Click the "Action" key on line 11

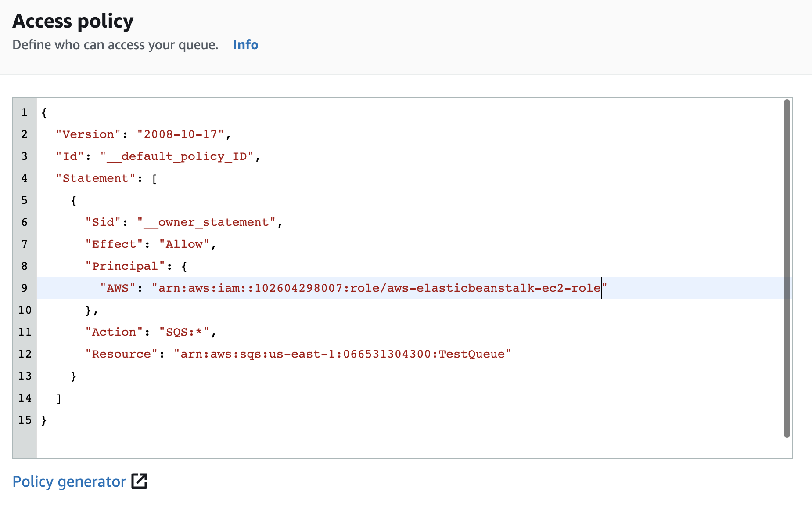click(114, 332)
